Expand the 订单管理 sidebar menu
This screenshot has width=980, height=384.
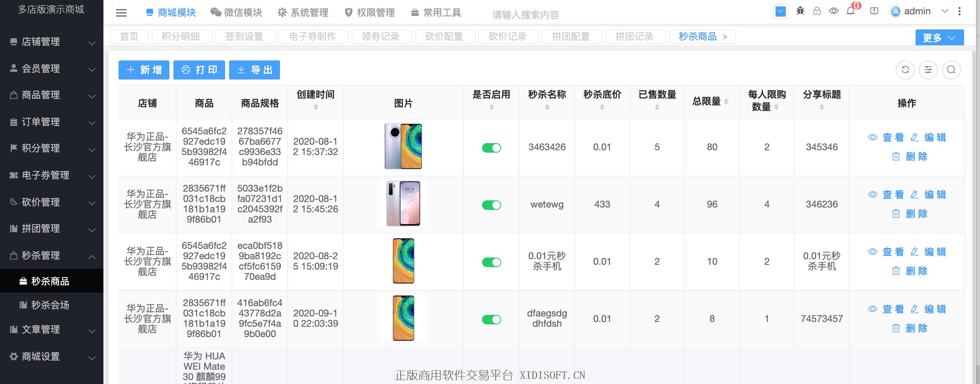pyautogui.click(x=52, y=122)
